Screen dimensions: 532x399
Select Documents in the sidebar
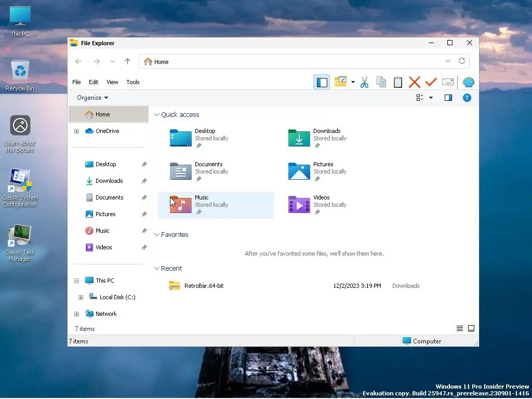click(x=104, y=197)
